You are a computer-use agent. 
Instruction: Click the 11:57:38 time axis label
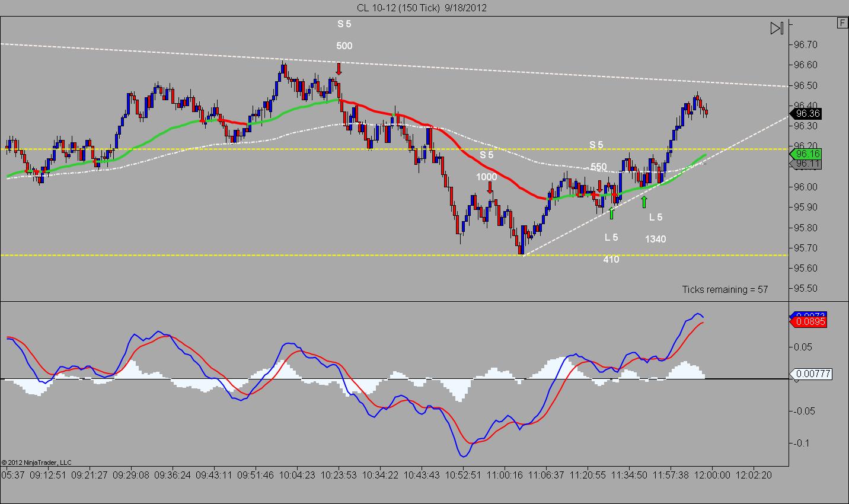click(x=671, y=475)
